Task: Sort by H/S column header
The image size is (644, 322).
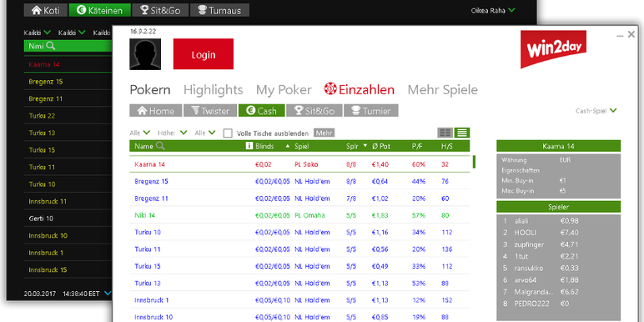Action: tap(447, 146)
